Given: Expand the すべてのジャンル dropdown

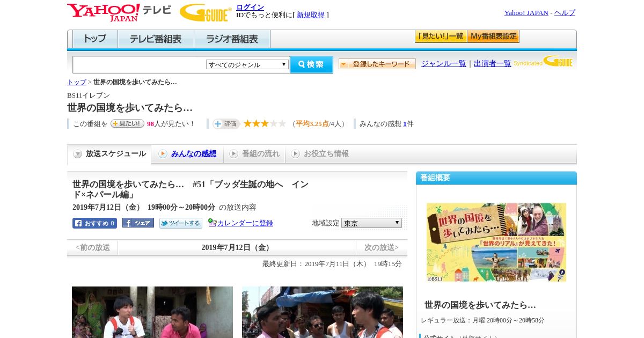Looking at the screenshot, I should click(247, 64).
